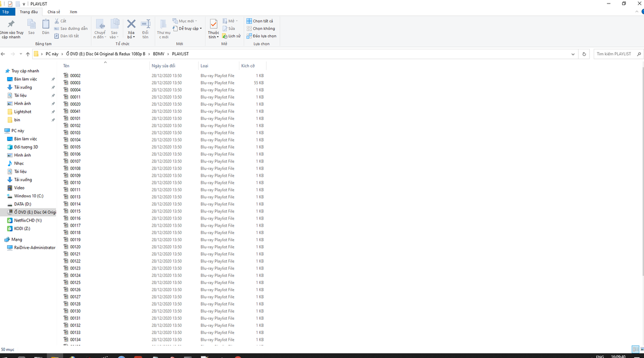Open the Quick Access Toolbar customize arrow
Image resolution: width=644 pixels, height=358 pixels.
coord(24,4)
